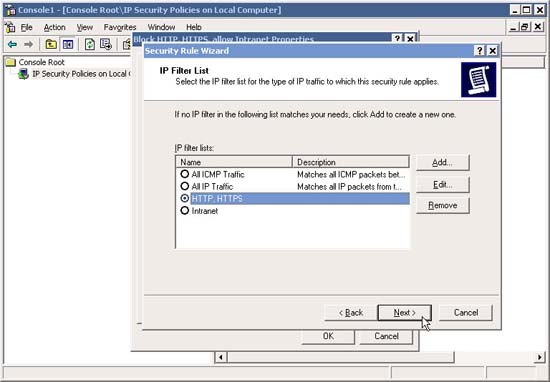Screen dimensions: 550x382
Task: Click the scroll document wizard banner icon
Action: (478, 80)
